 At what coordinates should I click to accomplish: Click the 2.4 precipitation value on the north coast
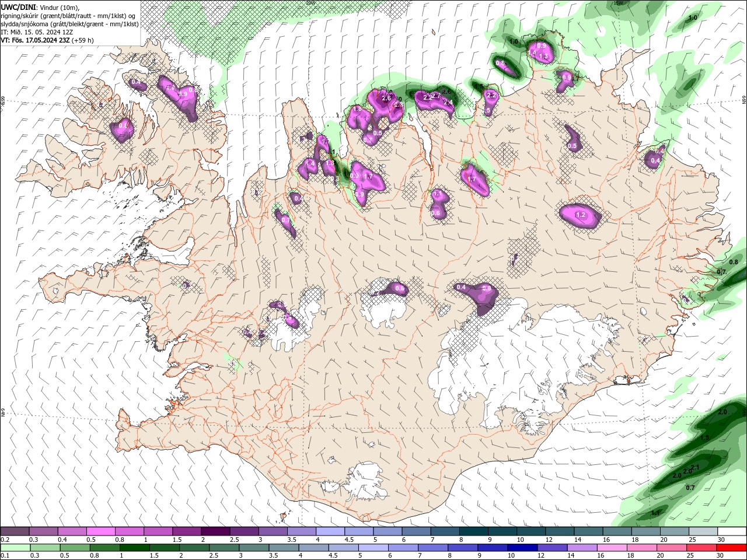(448, 102)
